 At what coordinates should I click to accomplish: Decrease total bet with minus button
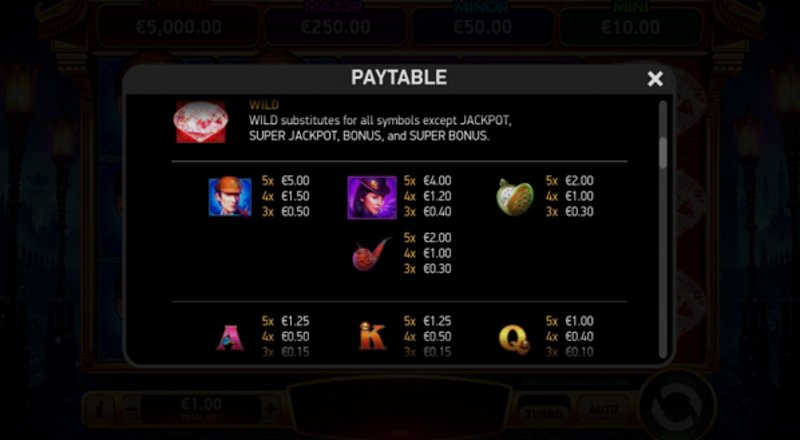132,409
